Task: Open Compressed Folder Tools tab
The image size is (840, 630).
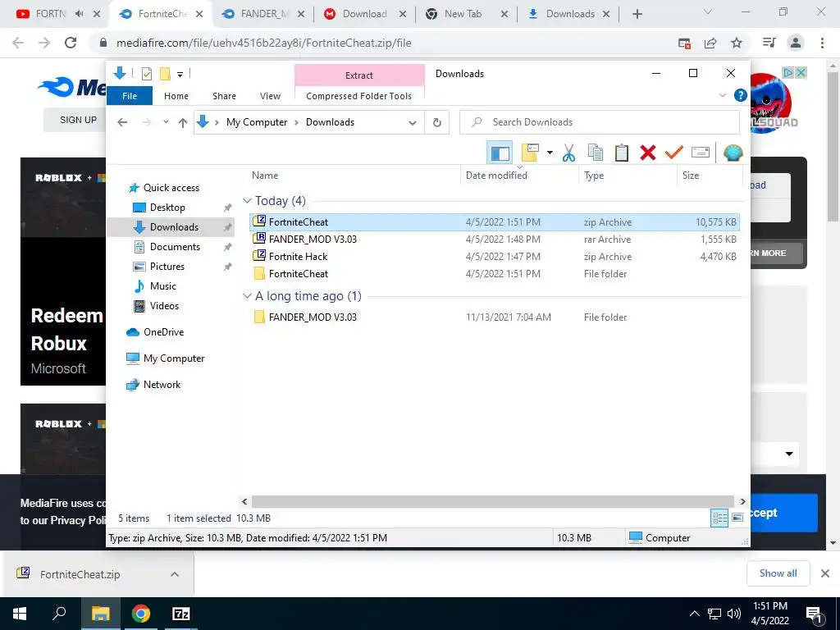Action: coord(359,96)
